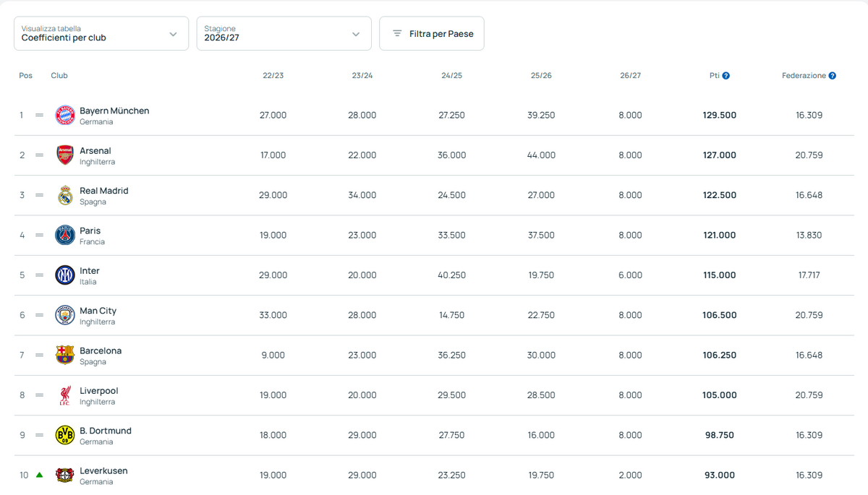
Task: Click the help icon next to Federazione
Action: [x=832, y=75]
